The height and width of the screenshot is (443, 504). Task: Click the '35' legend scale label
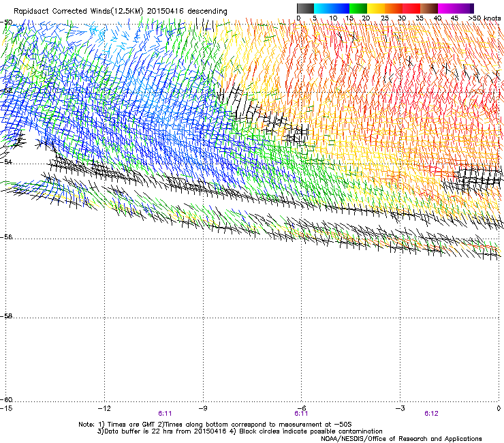coord(420,18)
